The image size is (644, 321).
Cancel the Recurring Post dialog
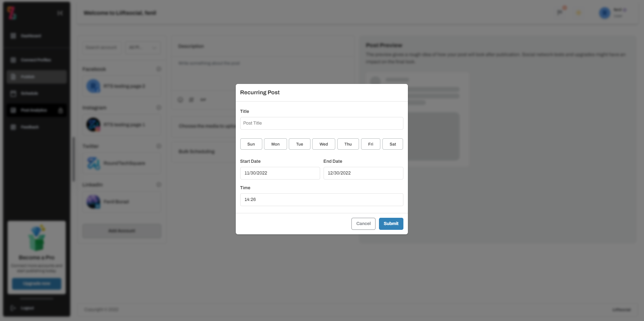pyautogui.click(x=363, y=223)
